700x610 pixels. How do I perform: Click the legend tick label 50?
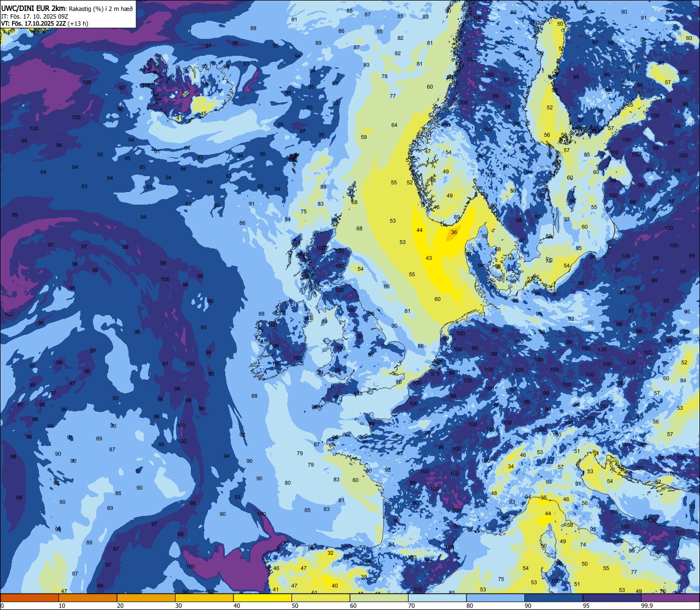point(295,606)
